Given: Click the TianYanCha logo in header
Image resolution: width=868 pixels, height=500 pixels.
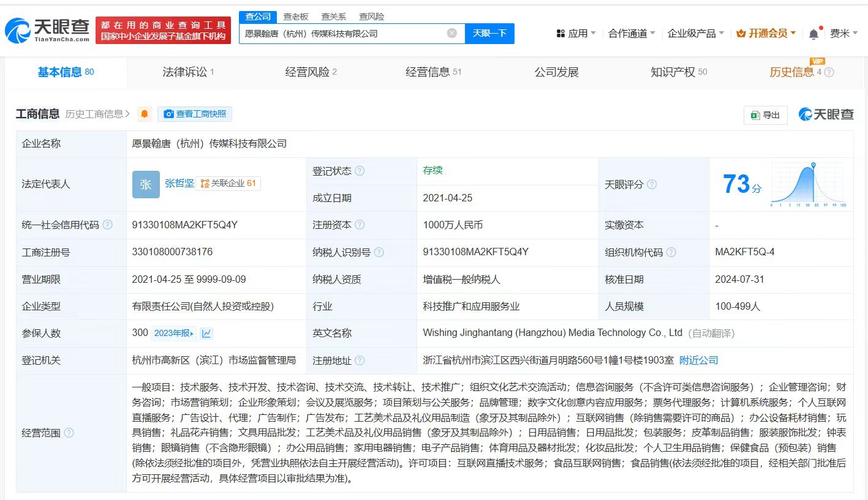Looking at the screenshot, I should click(47, 30).
